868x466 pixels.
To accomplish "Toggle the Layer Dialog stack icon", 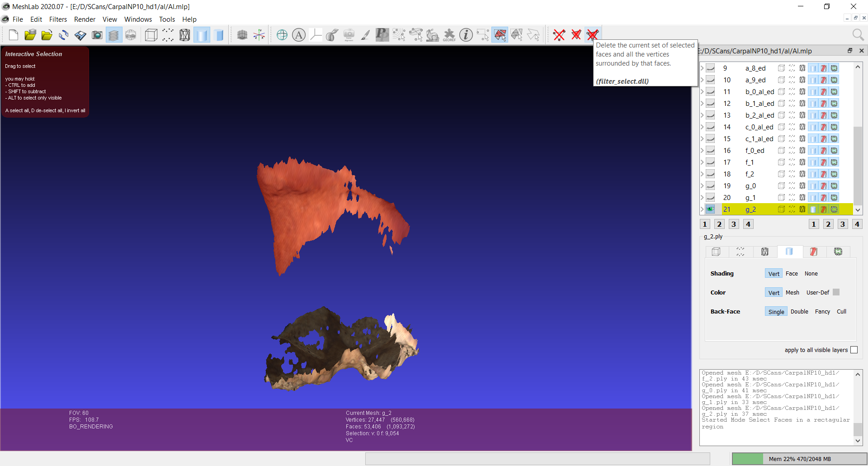I will coord(114,35).
